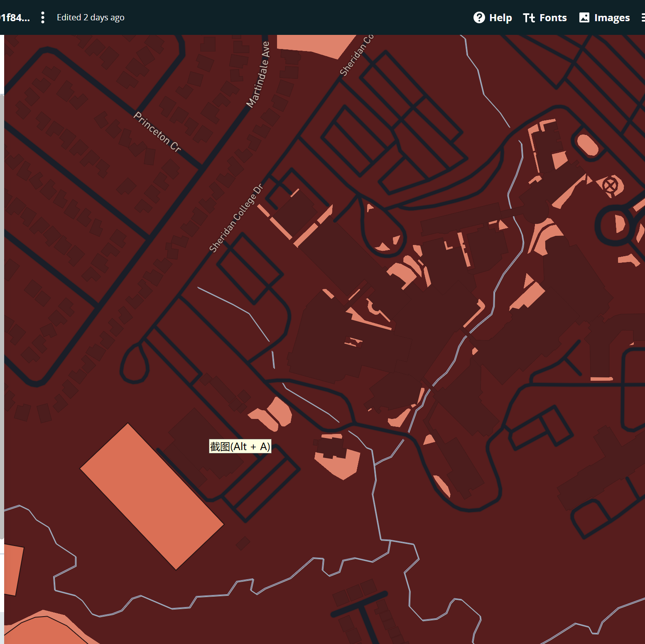Open the Fonts manager via Tt icon

[529, 17]
